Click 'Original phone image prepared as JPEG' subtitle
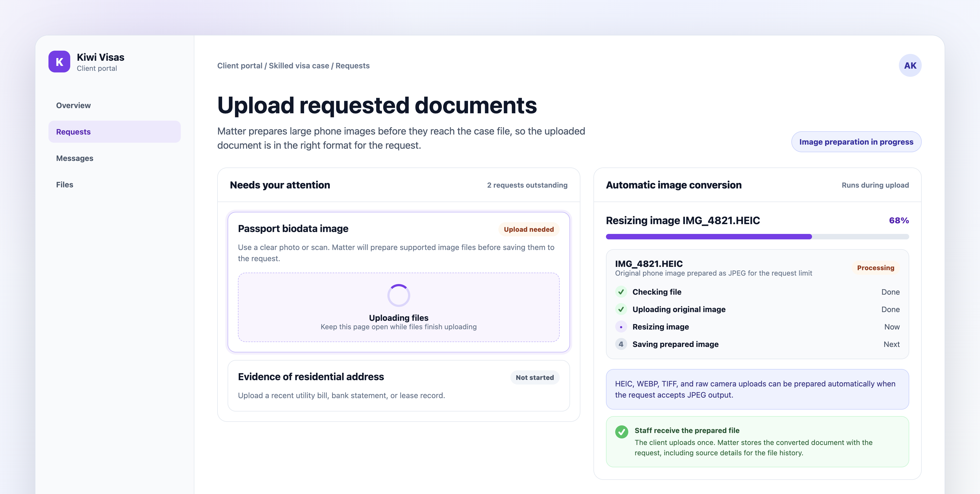 [x=713, y=273]
